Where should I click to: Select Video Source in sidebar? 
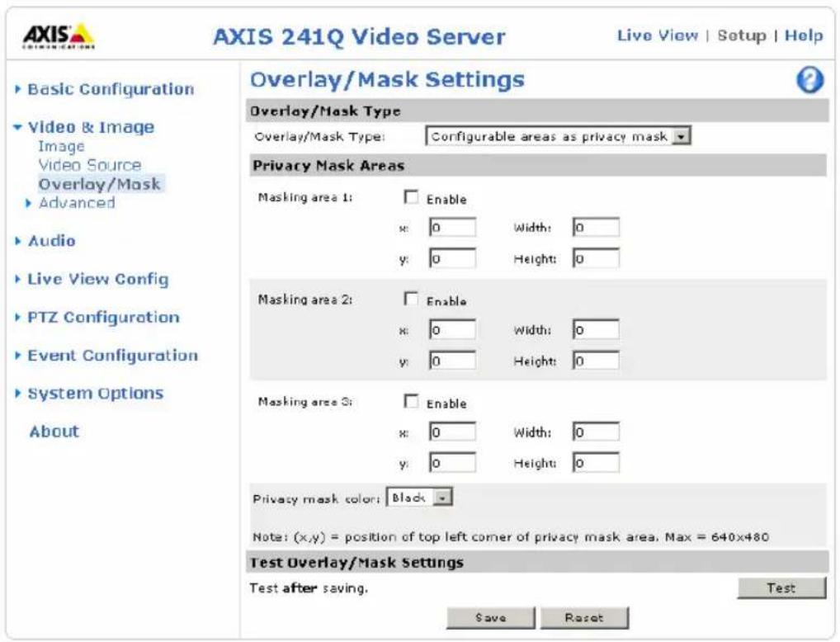90,165
